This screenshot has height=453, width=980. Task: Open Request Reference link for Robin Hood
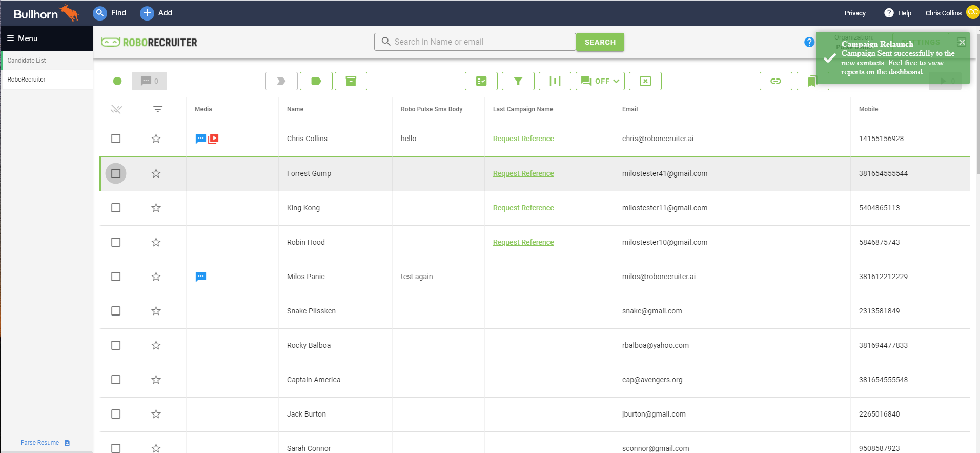pyautogui.click(x=523, y=242)
